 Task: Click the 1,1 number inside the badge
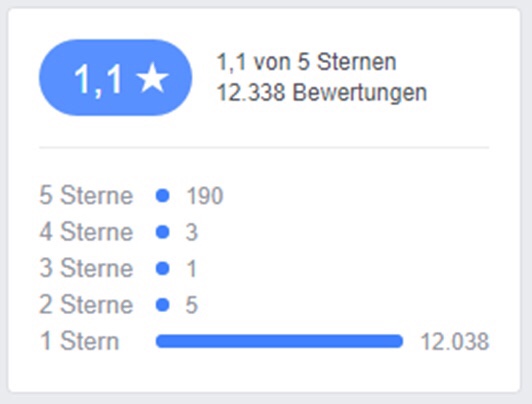coord(98,80)
